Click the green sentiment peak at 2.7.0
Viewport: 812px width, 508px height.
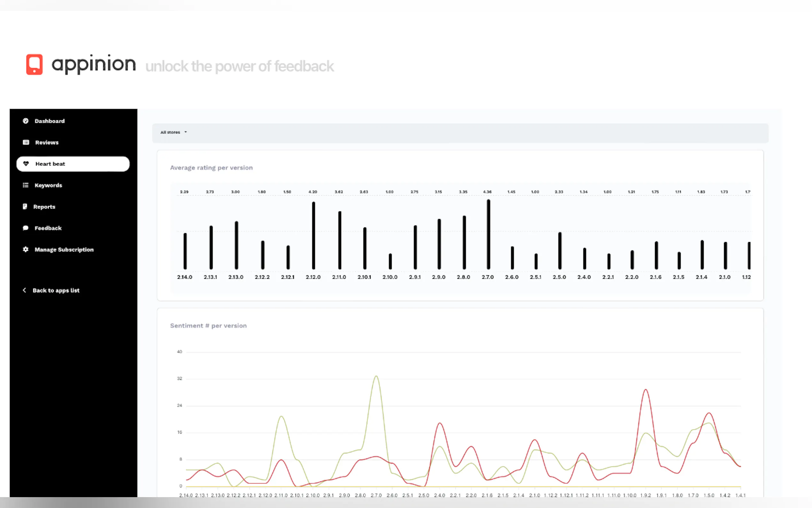pos(376,377)
